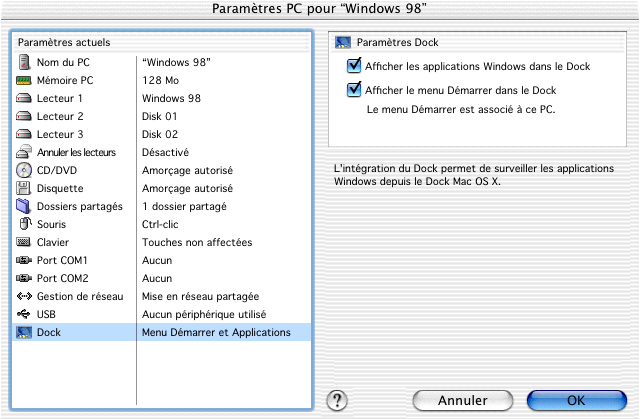Viewport: 640px width, 420px height.
Task: Uncheck Afficher le menu Démarrer dans le Dock
Action: coord(354,89)
